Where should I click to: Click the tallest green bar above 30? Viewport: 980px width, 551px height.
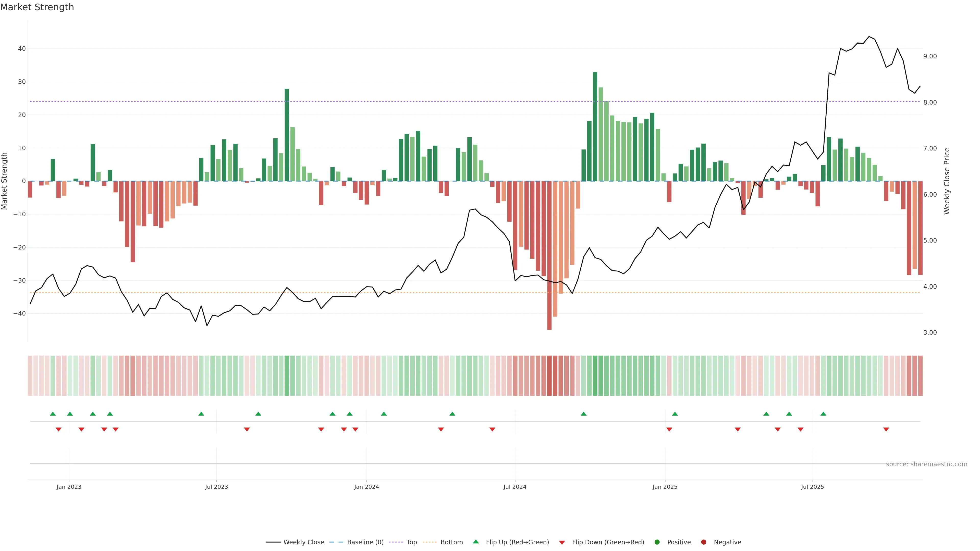[595, 126]
